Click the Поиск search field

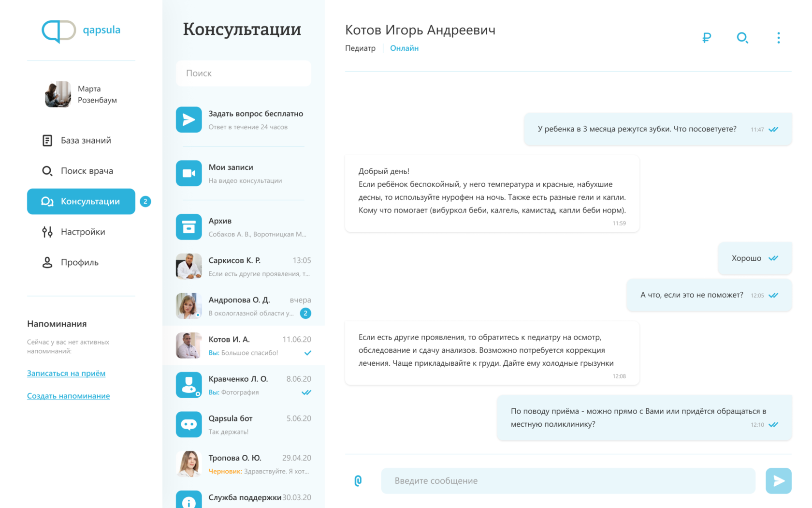point(243,73)
